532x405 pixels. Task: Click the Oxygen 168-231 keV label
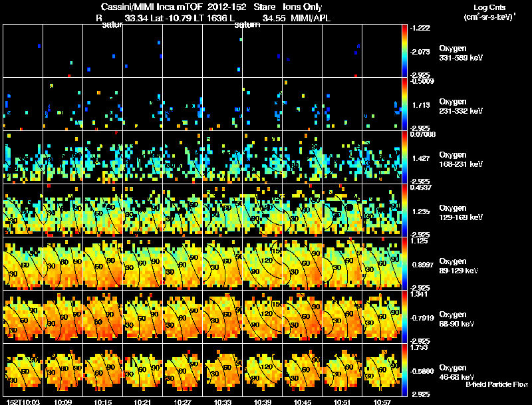(x=461, y=160)
